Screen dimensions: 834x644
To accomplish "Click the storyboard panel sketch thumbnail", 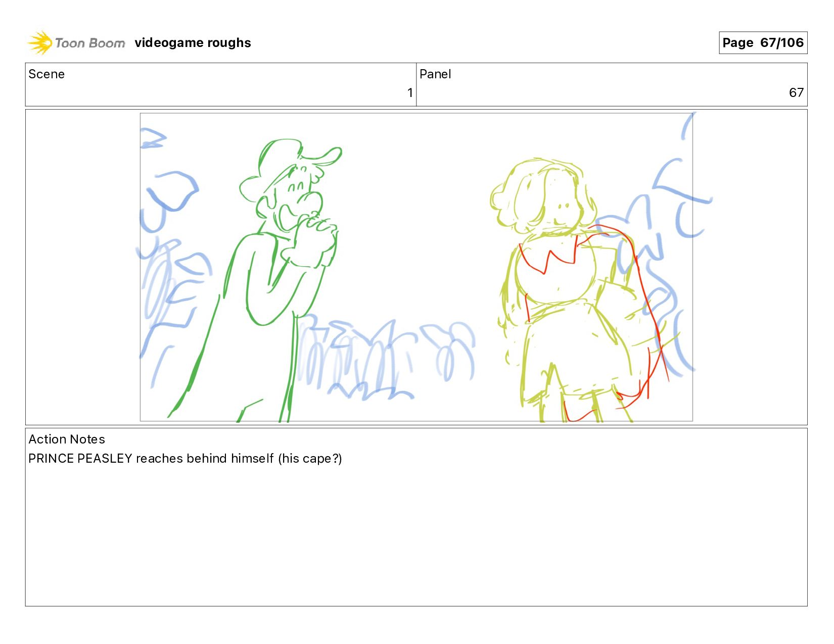I will point(416,267).
